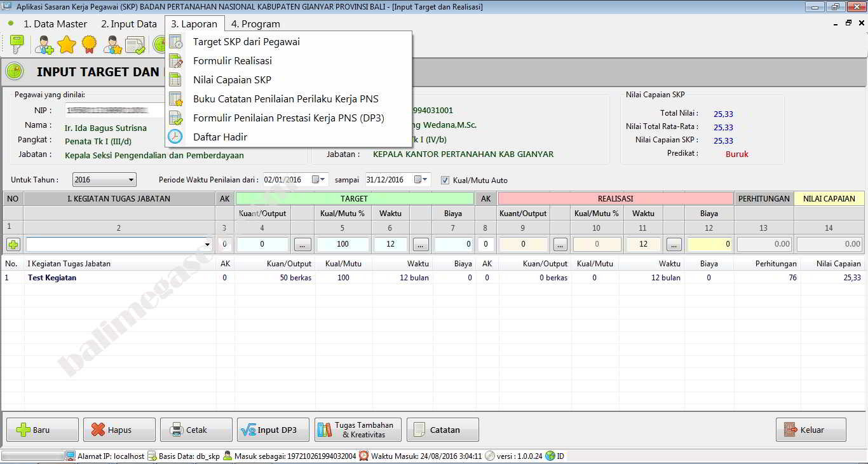This screenshot has height=464, width=868.
Task: Open the Daftar Hadir report
Action: 220,137
